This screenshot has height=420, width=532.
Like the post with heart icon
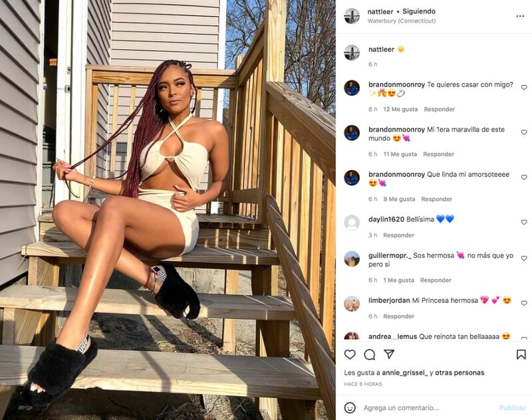(350, 355)
